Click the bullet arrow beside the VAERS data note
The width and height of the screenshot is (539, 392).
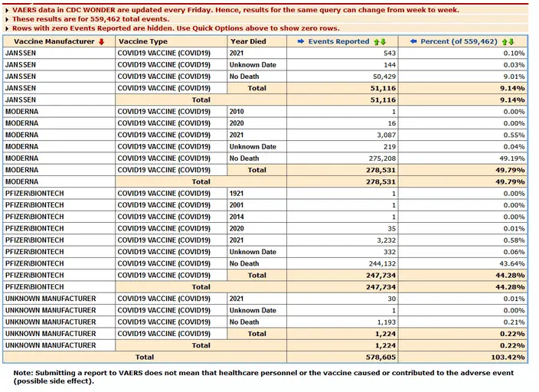(x=6, y=10)
